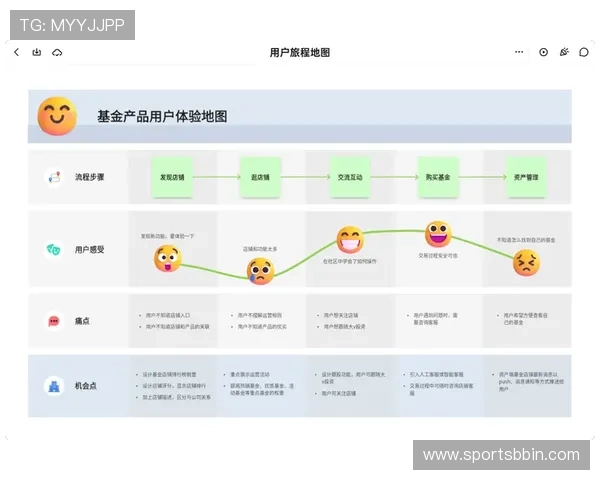Select the happy emoji under 购买基金
This screenshot has width=600, height=480.
click(439, 234)
